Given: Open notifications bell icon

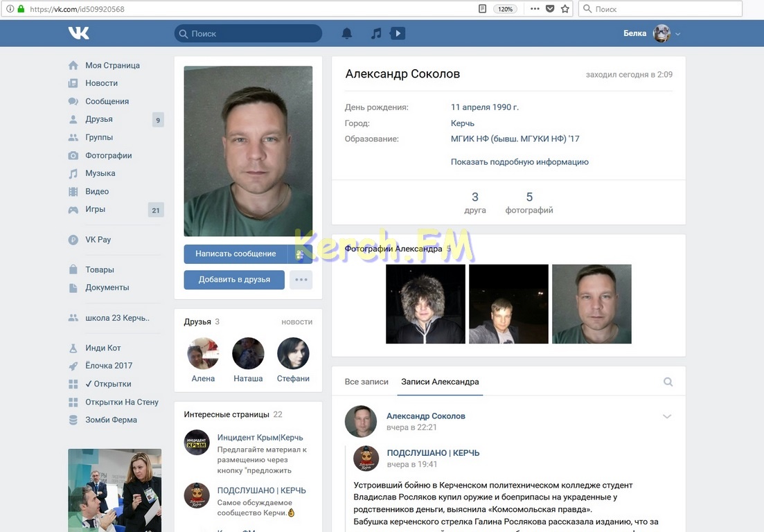Looking at the screenshot, I should pos(347,33).
